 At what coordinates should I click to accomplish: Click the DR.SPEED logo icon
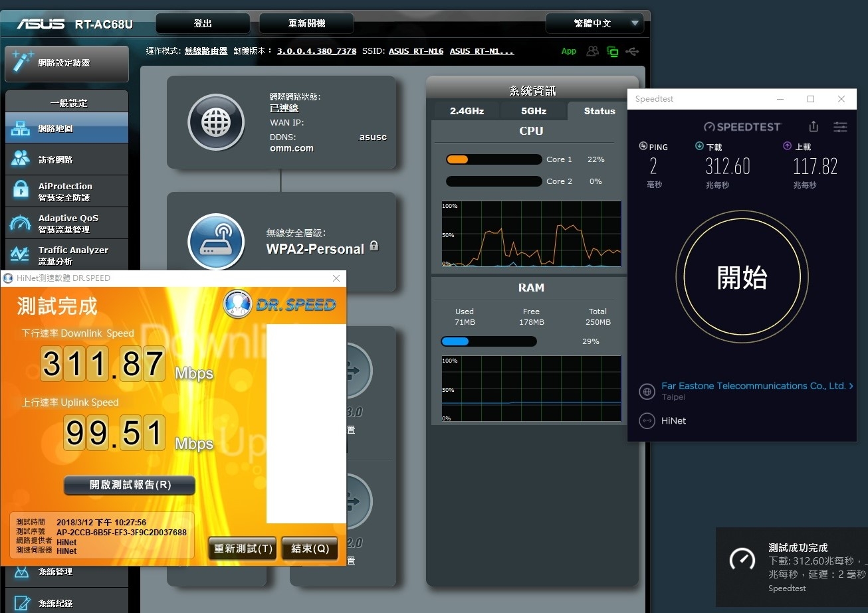(237, 305)
